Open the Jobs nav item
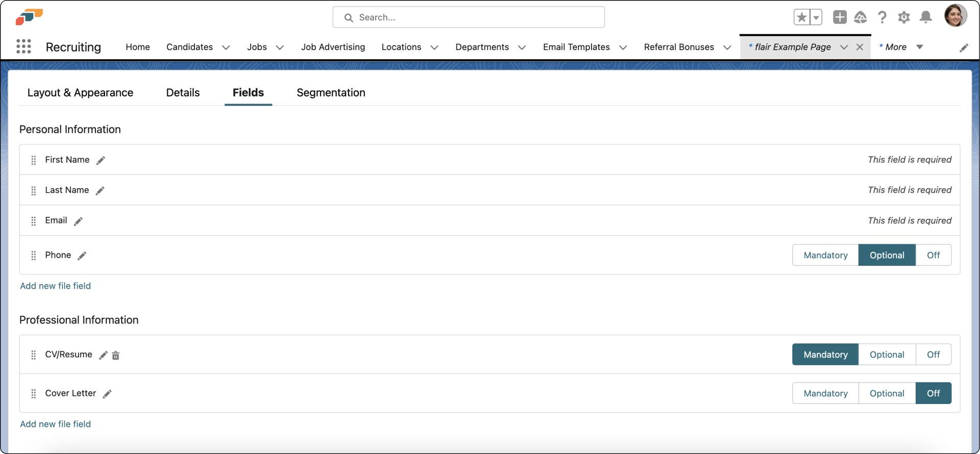Screen dimensions: 980x454 257,47
